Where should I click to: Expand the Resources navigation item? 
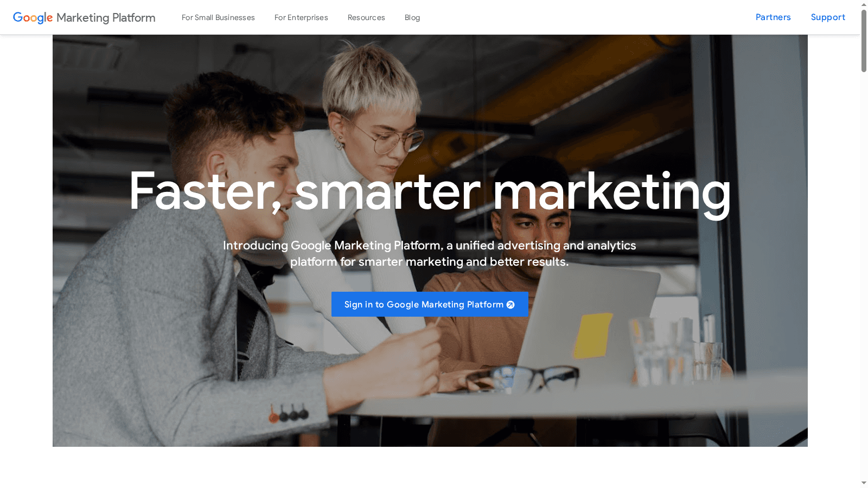(366, 17)
